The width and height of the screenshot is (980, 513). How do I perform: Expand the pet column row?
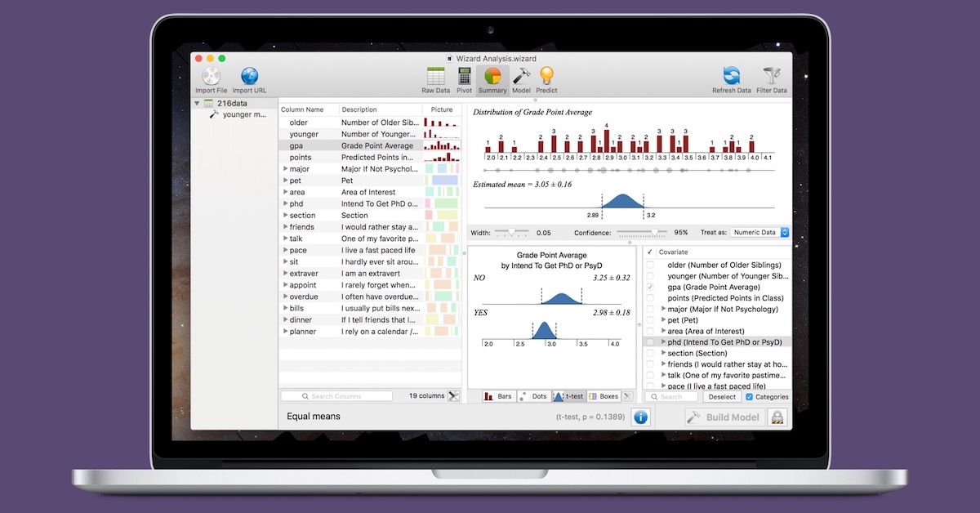pos(286,181)
